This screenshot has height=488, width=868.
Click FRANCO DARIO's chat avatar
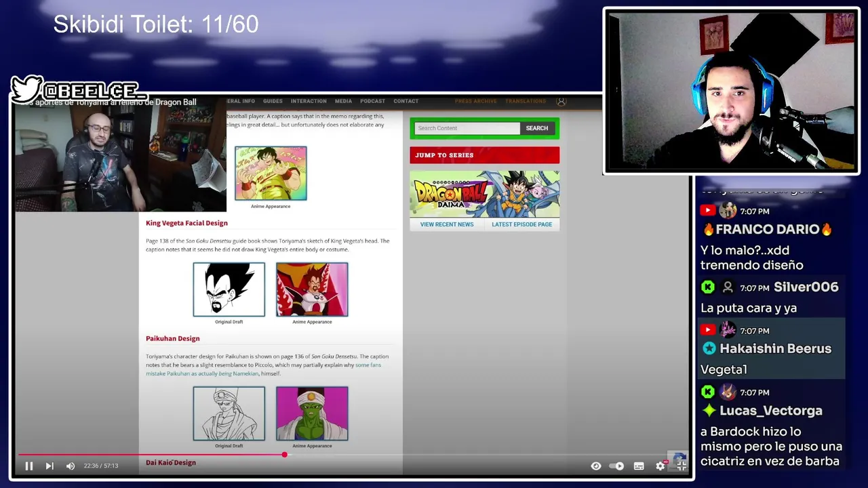pos(728,210)
